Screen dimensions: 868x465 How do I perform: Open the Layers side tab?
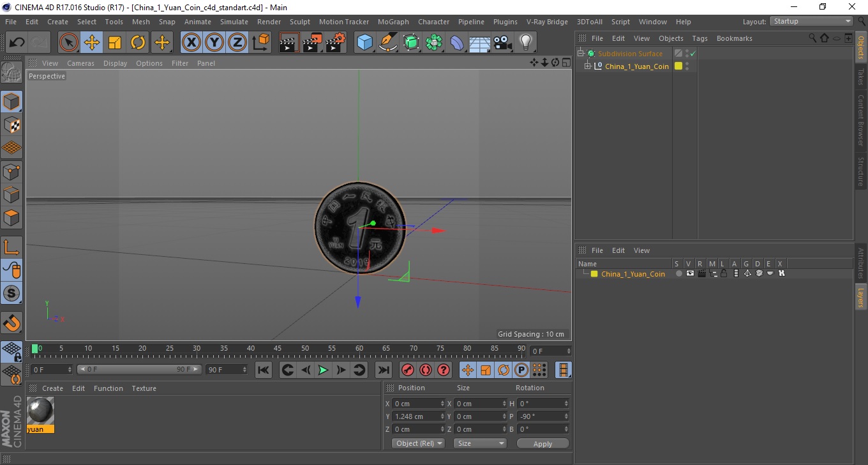[860, 297]
